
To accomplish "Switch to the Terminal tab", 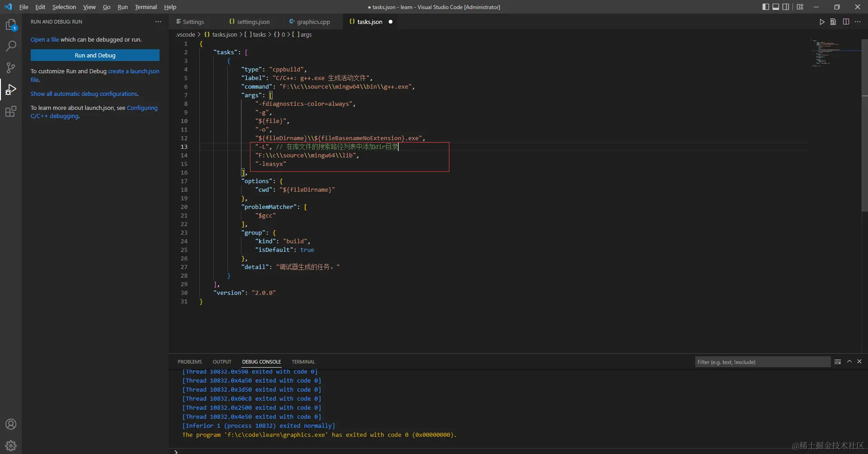I will point(302,362).
